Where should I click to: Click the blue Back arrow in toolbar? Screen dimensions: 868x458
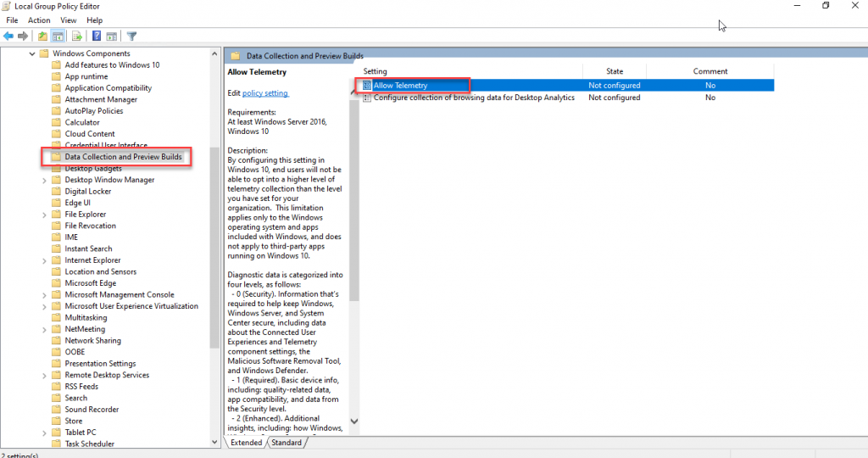tap(8, 36)
